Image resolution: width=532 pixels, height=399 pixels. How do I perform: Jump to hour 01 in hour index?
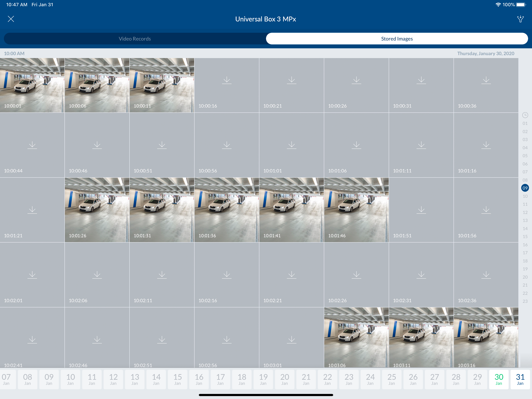[x=525, y=124]
